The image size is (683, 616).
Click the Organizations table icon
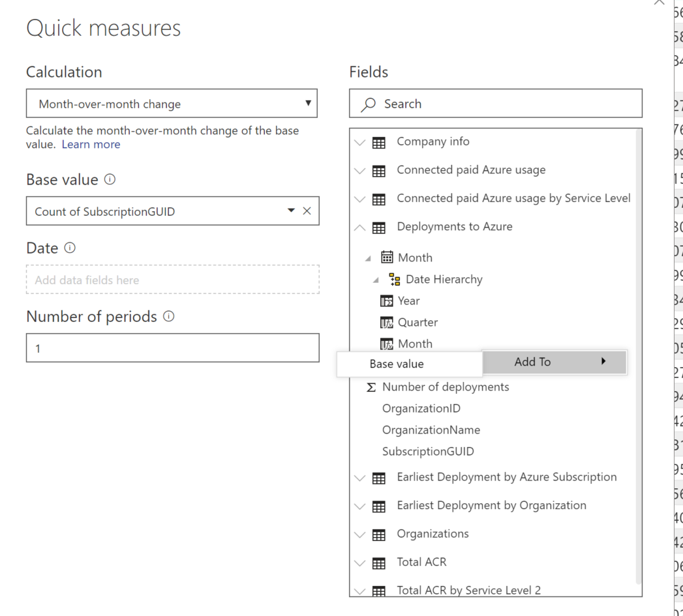pos(379,535)
